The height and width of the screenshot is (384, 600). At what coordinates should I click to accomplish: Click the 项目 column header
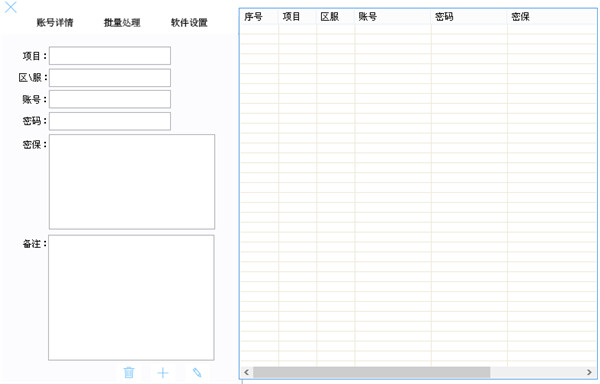297,16
